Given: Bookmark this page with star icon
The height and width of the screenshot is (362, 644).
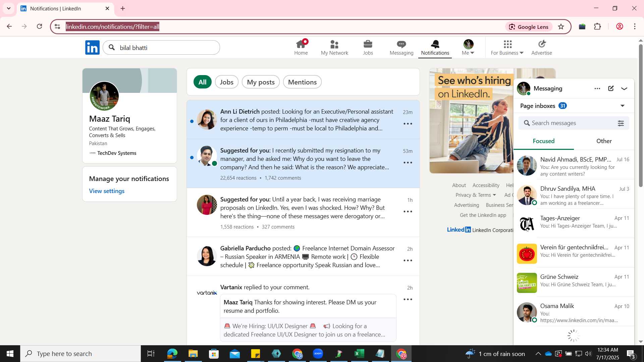Looking at the screenshot, I should (561, 27).
